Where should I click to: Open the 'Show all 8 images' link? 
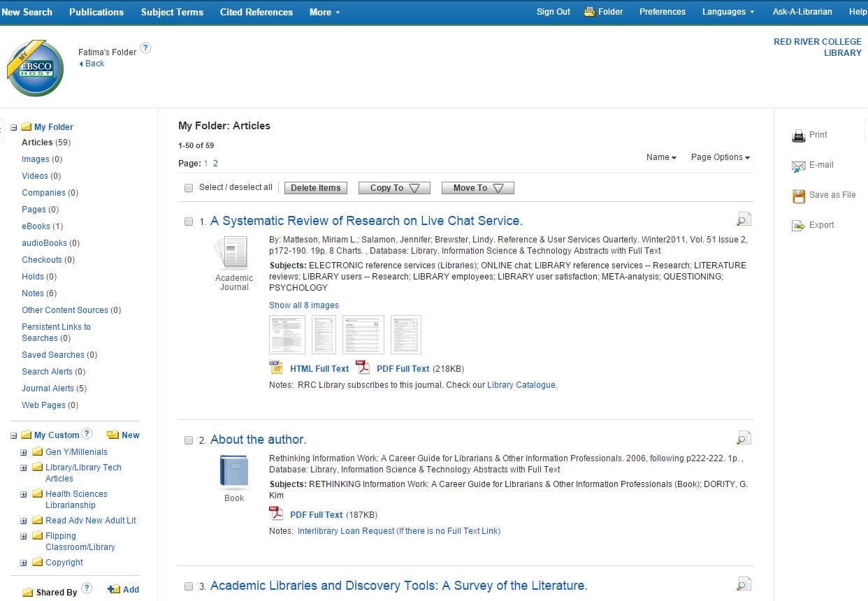[x=303, y=305]
